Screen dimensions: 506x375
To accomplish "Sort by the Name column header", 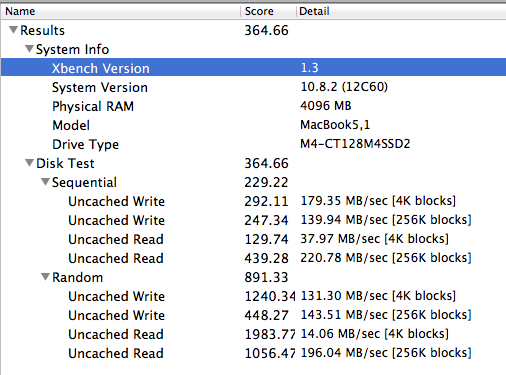I will pos(121,11).
